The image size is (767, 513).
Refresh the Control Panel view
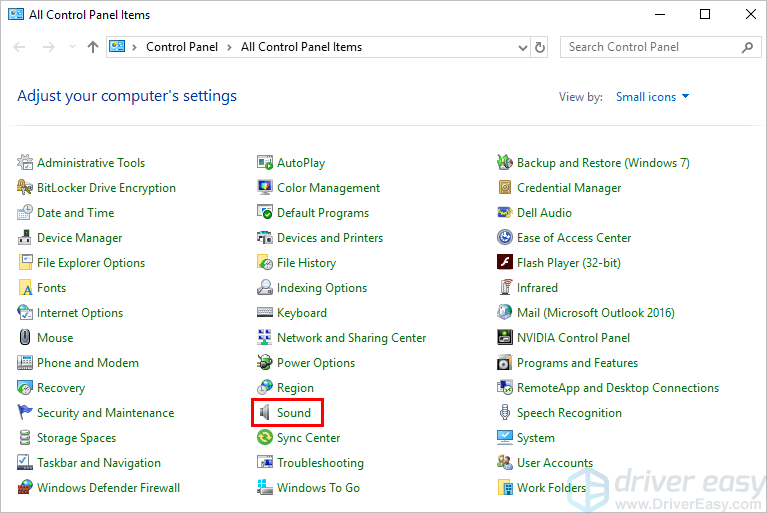(541, 47)
